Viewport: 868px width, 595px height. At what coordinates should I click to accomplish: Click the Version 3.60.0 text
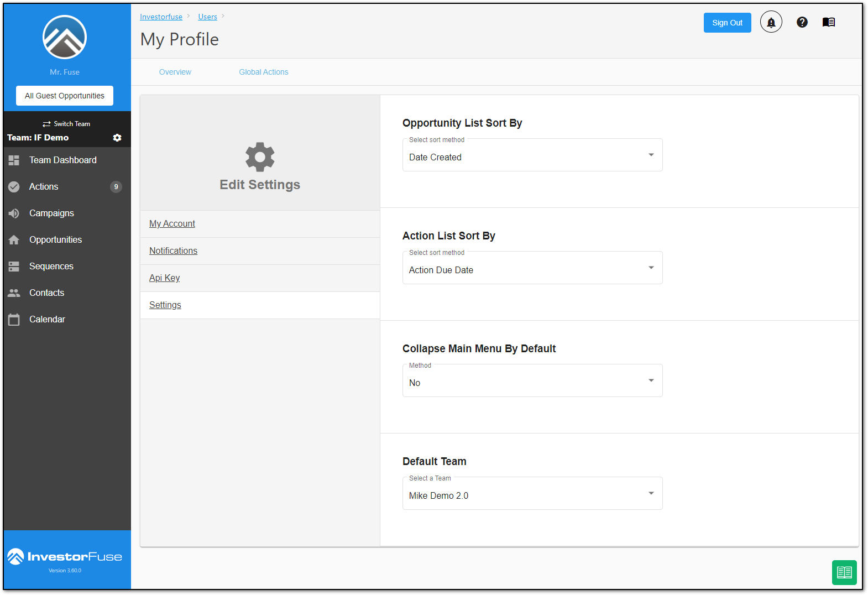point(65,571)
